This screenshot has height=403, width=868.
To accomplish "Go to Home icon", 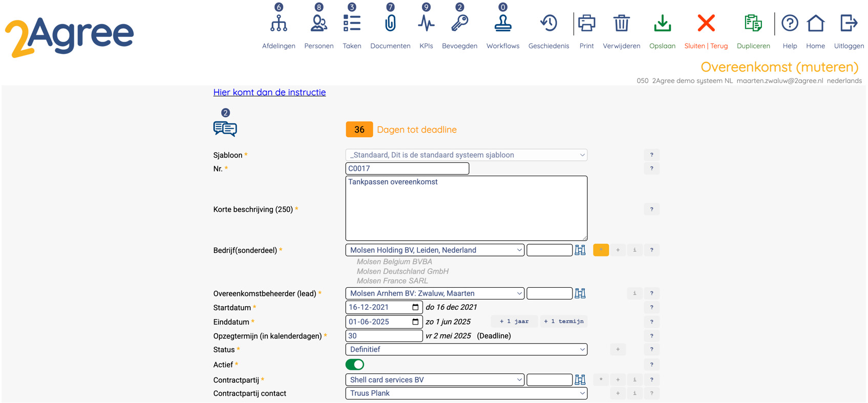I will [x=815, y=23].
